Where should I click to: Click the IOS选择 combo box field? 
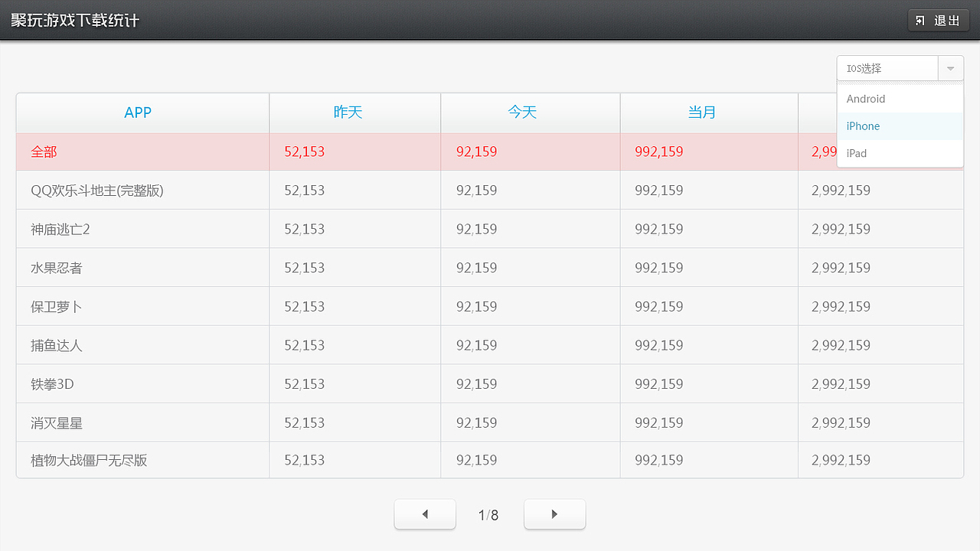tap(887, 68)
